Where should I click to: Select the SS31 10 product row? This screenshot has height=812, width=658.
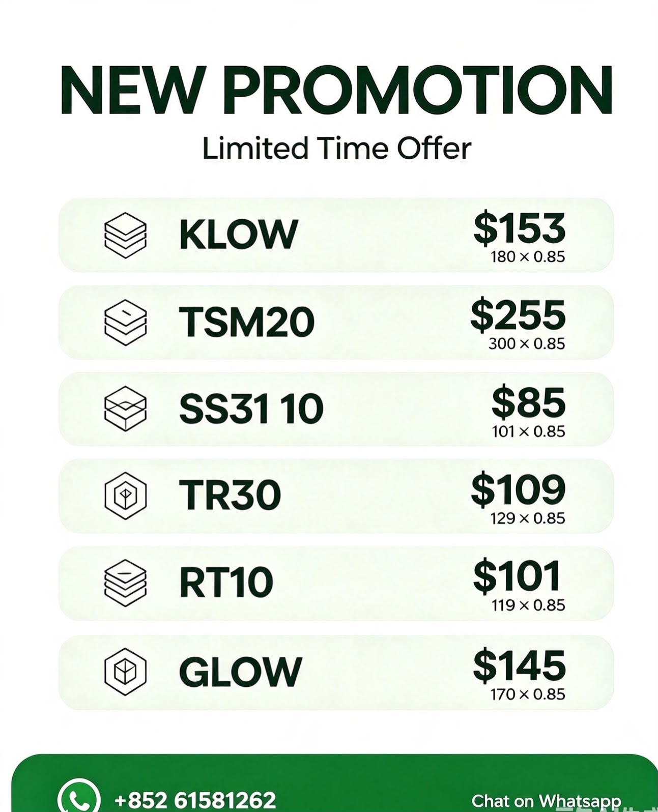click(x=336, y=409)
